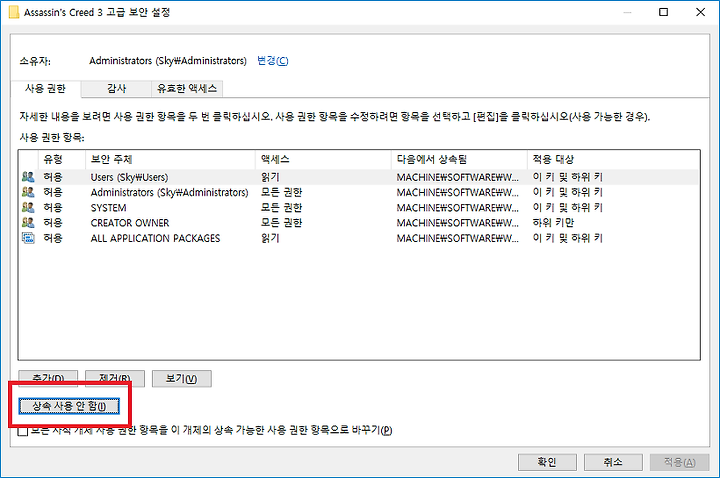Click the Users group icon in first row
Screen dimensions: 720x478
point(28,177)
